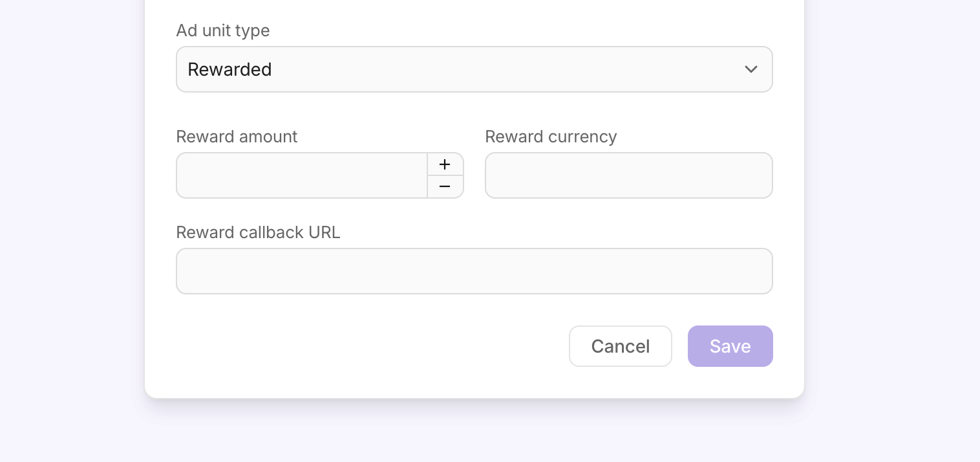Step down the reward amount value

[x=445, y=186]
